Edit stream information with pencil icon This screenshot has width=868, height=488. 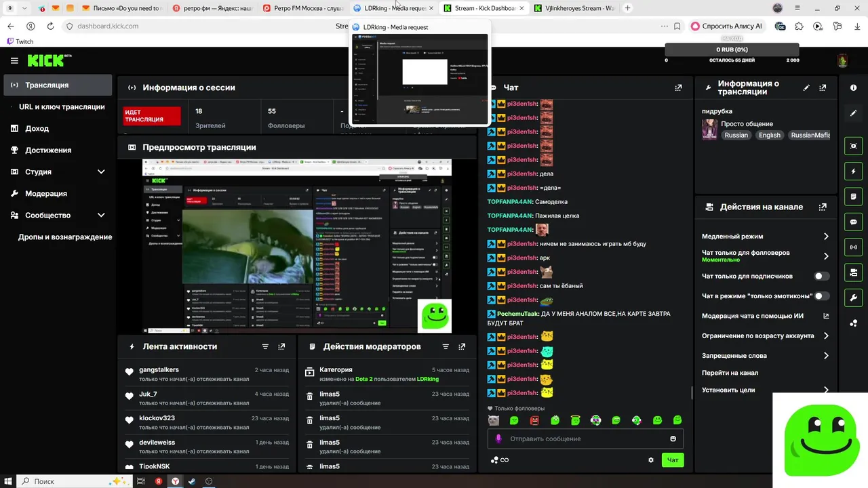(x=806, y=87)
